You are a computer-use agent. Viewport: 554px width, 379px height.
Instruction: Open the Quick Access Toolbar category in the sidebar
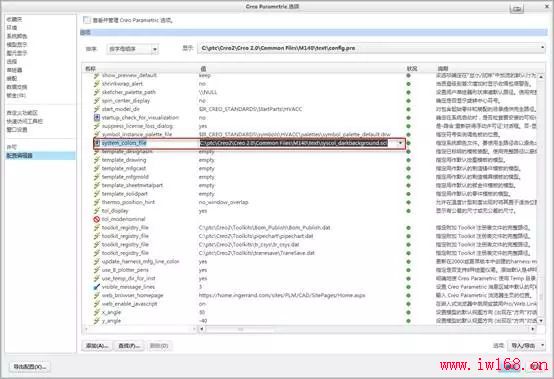tap(25, 121)
